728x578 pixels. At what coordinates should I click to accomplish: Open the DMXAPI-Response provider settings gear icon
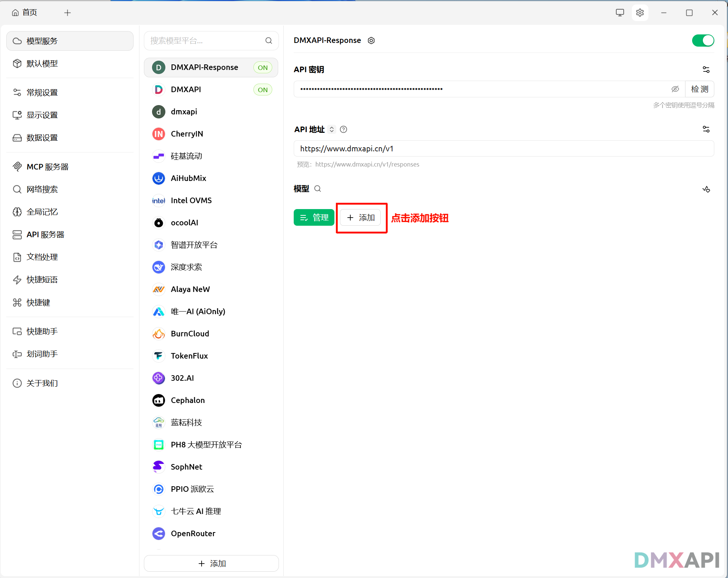click(371, 40)
